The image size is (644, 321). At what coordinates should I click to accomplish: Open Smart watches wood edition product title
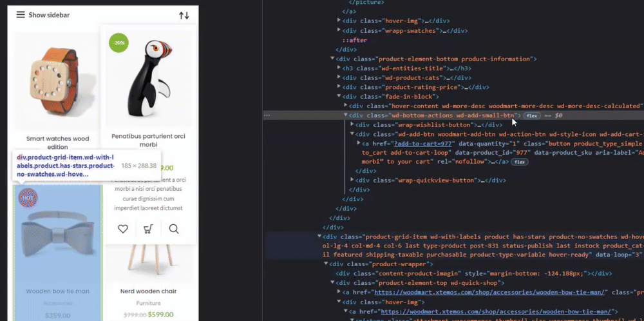57,142
